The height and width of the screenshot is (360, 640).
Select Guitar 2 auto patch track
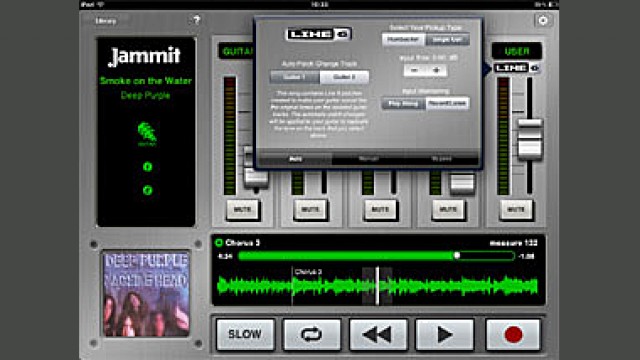coord(344,77)
